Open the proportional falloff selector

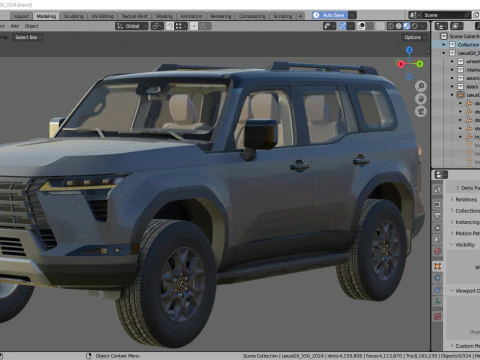pos(205,26)
